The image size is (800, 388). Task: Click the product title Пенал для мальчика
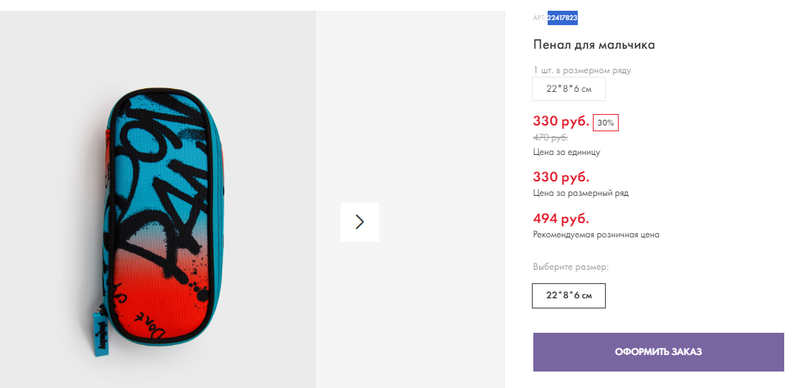594,45
